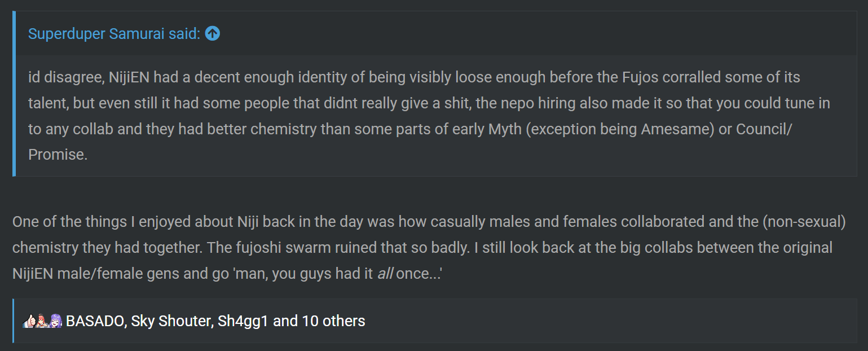868x351 pixels.
Task: Open BASADO's profile from reactions list
Action: pos(96,321)
